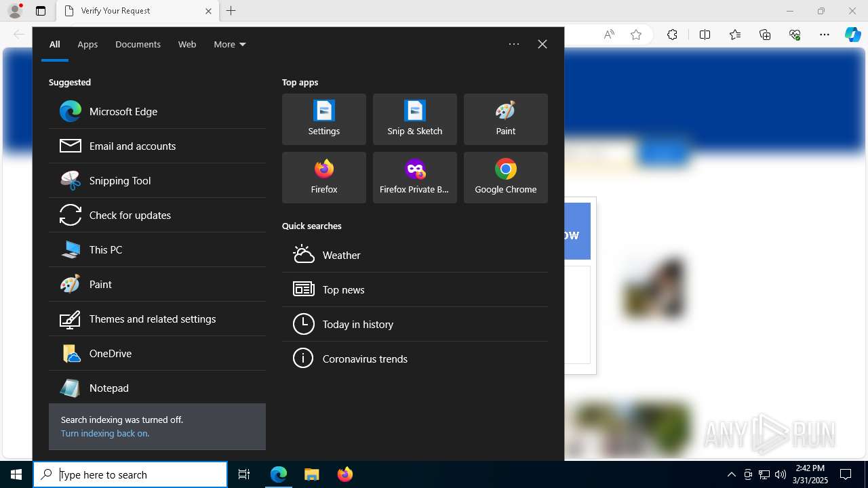868x488 pixels.
Task: Close the Verify Your Request tab
Action: click(208, 11)
